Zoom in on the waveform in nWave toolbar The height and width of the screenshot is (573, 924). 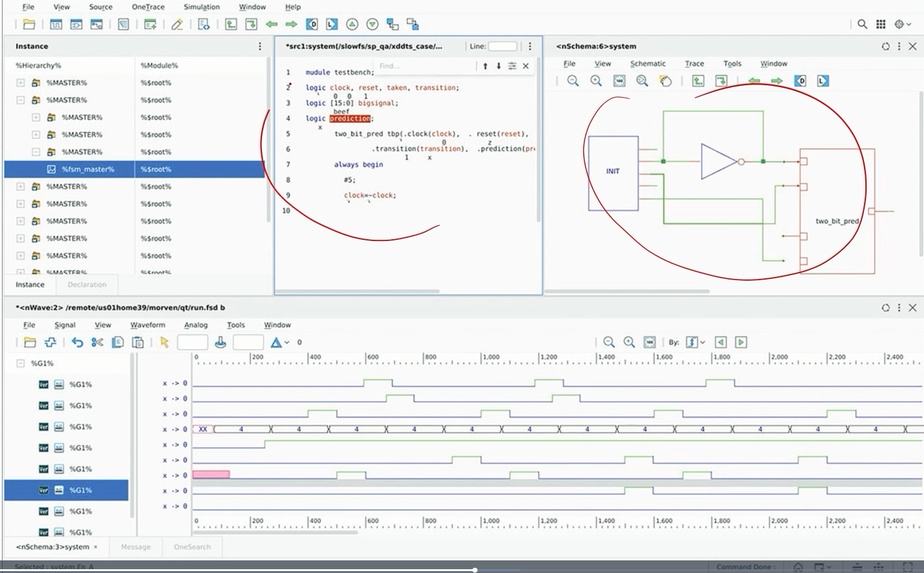point(629,342)
